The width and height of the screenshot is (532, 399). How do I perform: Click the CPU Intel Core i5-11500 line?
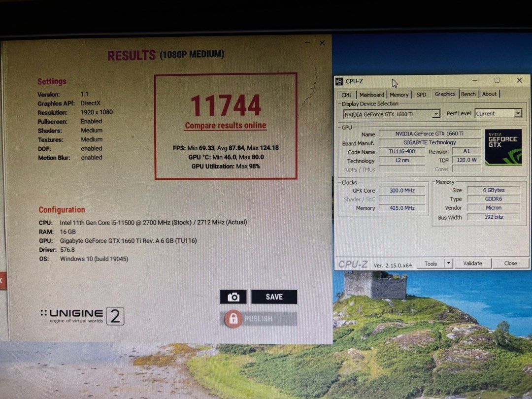143,223
